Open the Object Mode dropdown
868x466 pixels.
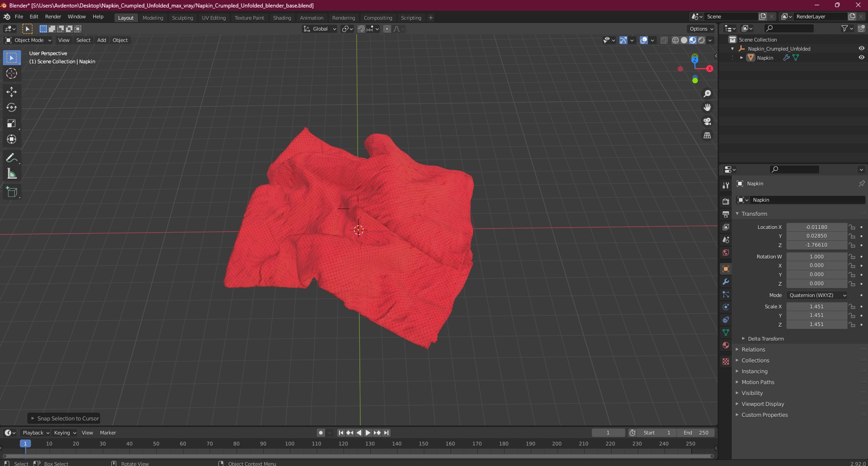[x=28, y=40]
